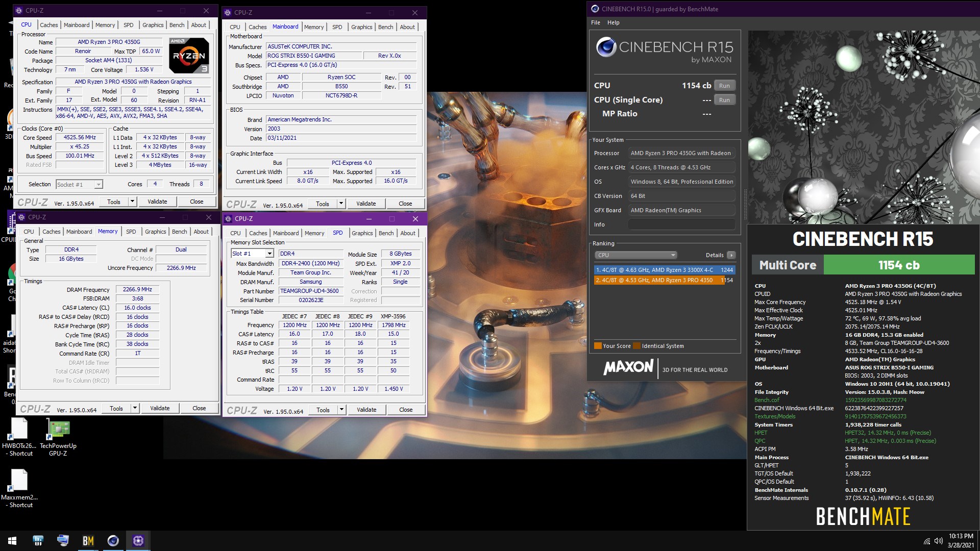
Task: Expand the Socket #1 selection dropdown
Action: tap(99, 185)
